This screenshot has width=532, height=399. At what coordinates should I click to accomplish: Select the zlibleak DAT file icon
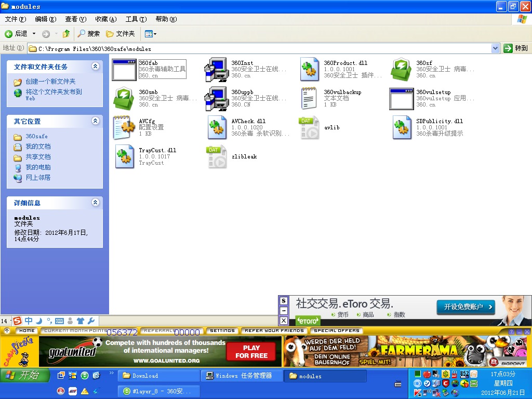point(217,157)
